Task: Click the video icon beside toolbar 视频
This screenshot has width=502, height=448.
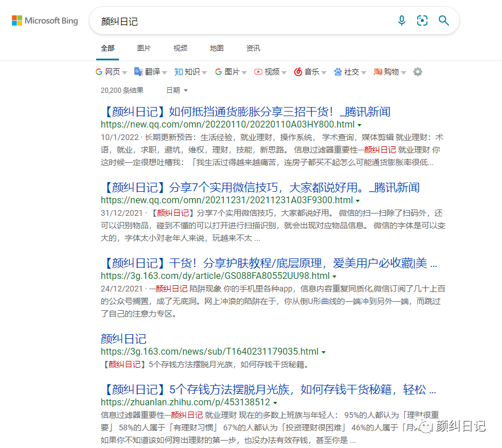Action: 258,72
